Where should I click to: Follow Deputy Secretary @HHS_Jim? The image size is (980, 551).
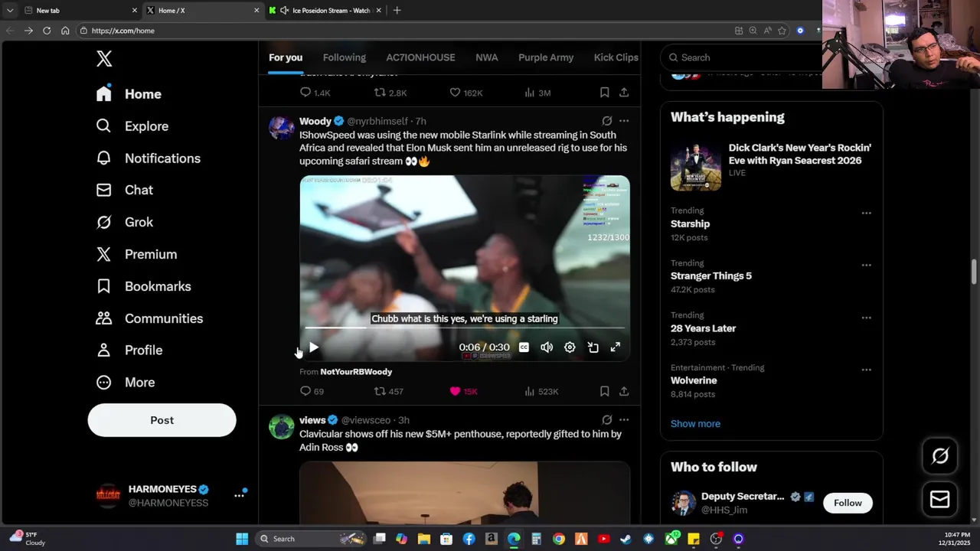[848, 503]
